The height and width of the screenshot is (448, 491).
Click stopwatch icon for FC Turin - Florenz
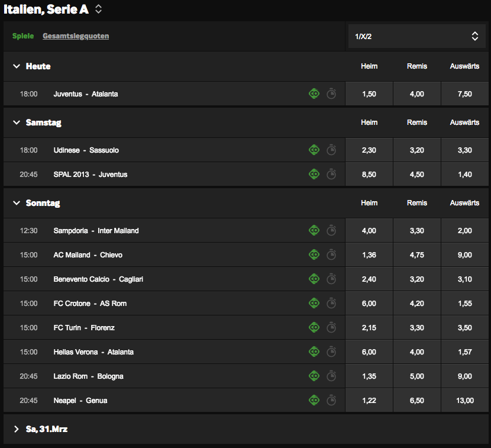331,327
